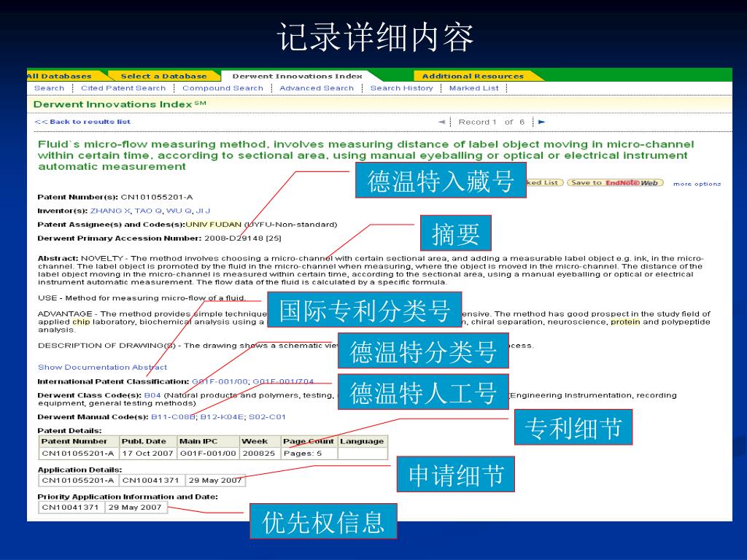This screenshot has height=560, width=747.
Task: Open Advanced Search
Action: 317,88
